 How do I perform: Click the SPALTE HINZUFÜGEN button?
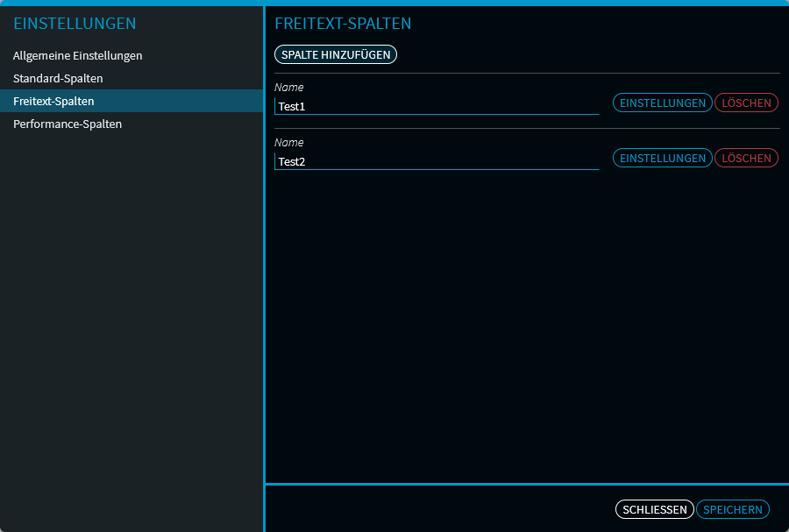click(x=336, y=54)
